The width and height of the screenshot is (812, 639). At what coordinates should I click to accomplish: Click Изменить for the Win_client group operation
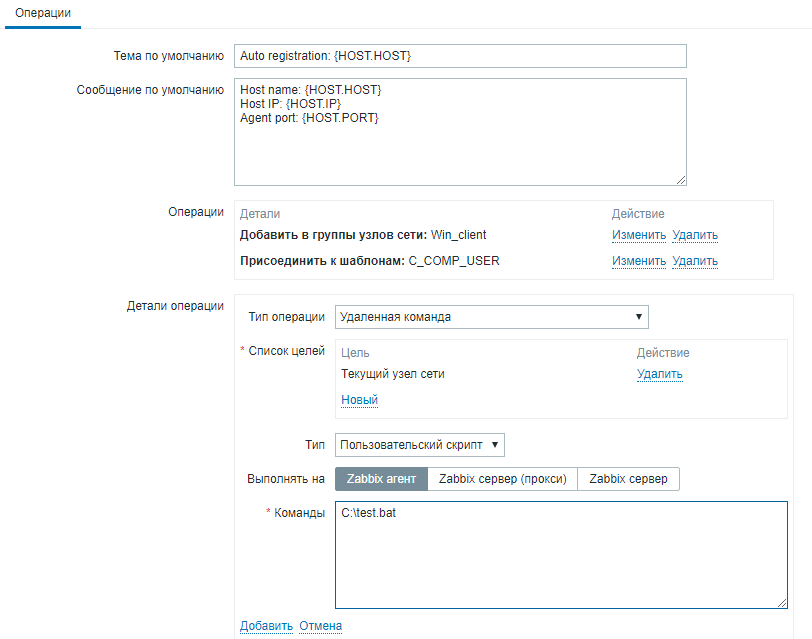point(639,236)
